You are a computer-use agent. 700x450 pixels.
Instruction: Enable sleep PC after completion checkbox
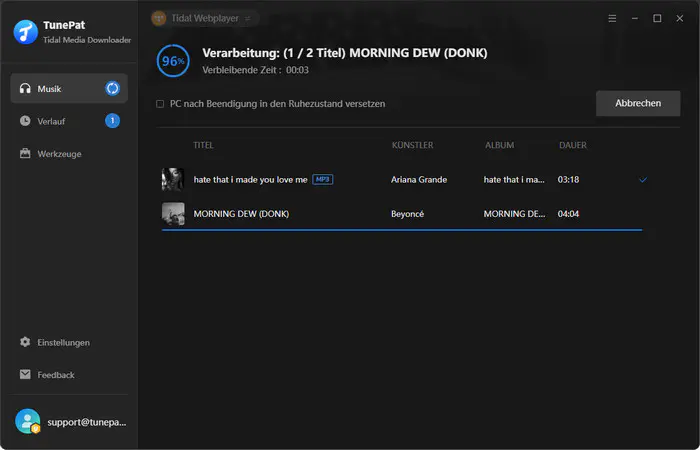(x=160, y=104)
